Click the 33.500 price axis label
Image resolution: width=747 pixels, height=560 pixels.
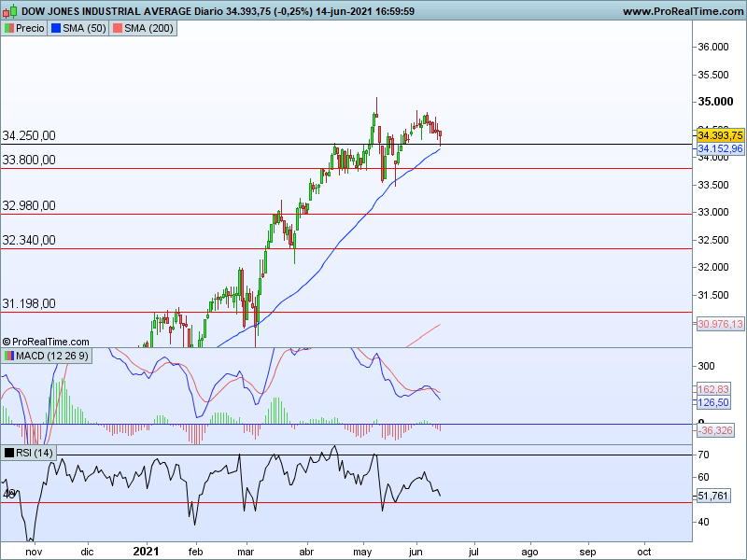713,185
